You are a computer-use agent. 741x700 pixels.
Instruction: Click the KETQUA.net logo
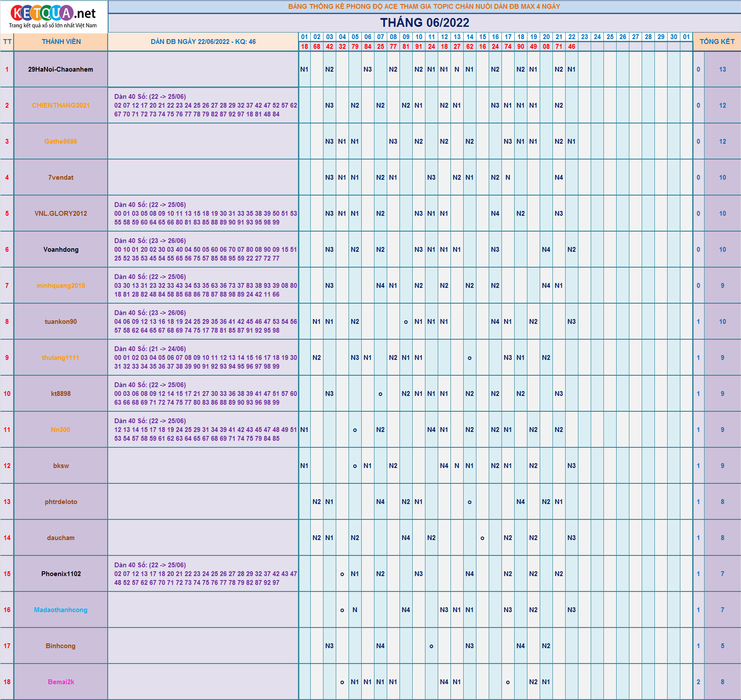pos(53,17)
